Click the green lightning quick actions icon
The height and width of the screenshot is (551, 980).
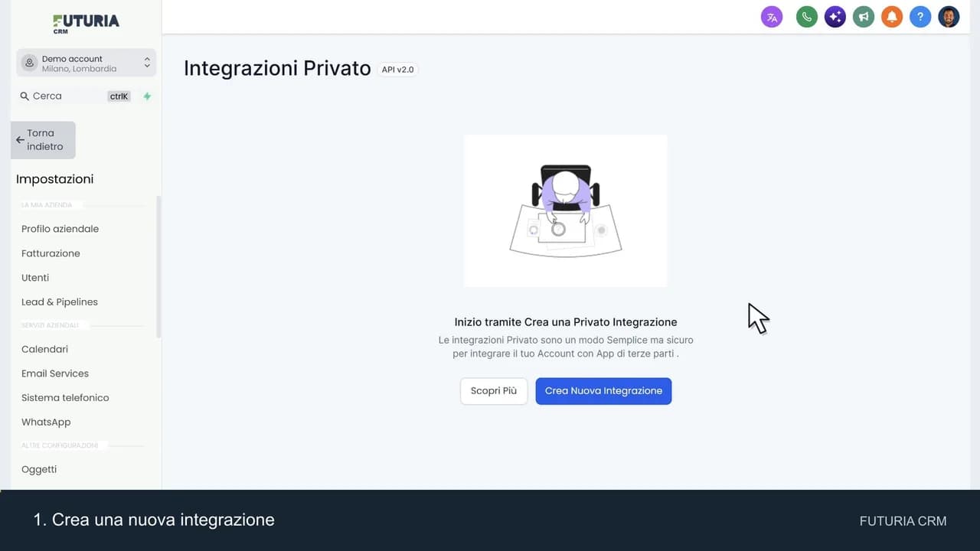147,96
